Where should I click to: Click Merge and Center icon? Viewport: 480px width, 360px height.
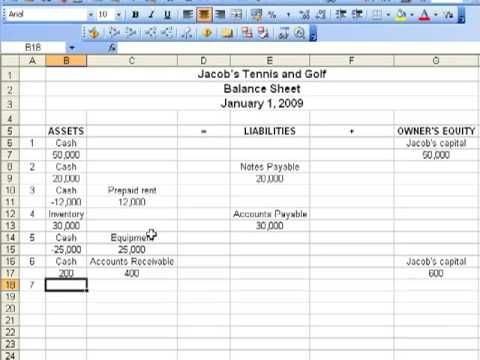point(236,14)
